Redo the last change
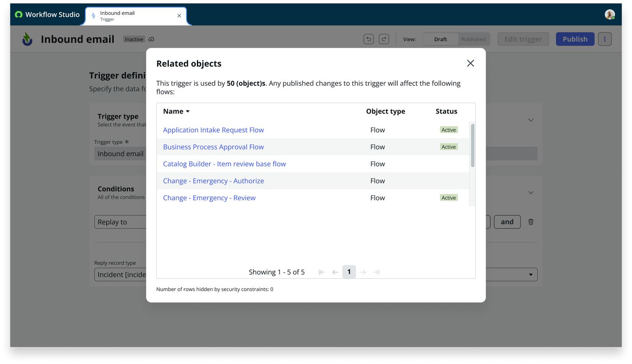This screenshot has height=364, width=632. click(384, 39)
